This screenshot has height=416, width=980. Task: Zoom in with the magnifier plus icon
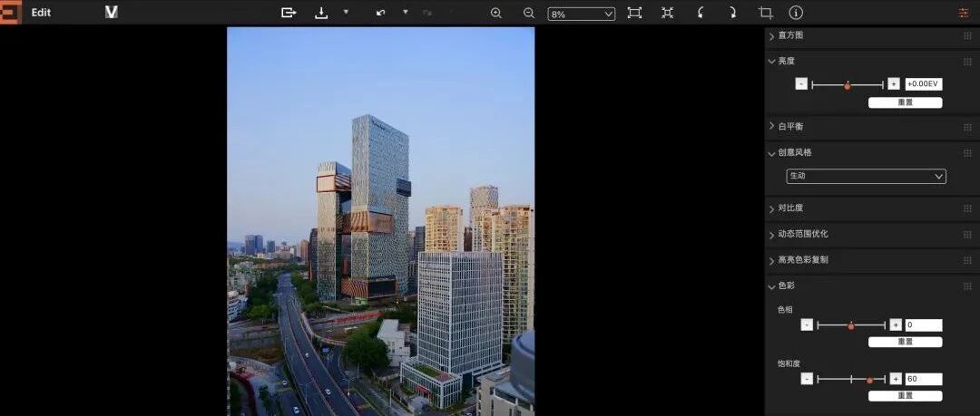pyautogui.click(x=496, y=13)
